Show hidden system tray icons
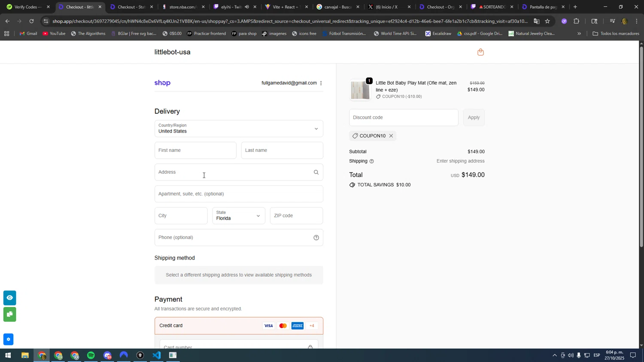The image size is (644, 362). coord(554,356)
